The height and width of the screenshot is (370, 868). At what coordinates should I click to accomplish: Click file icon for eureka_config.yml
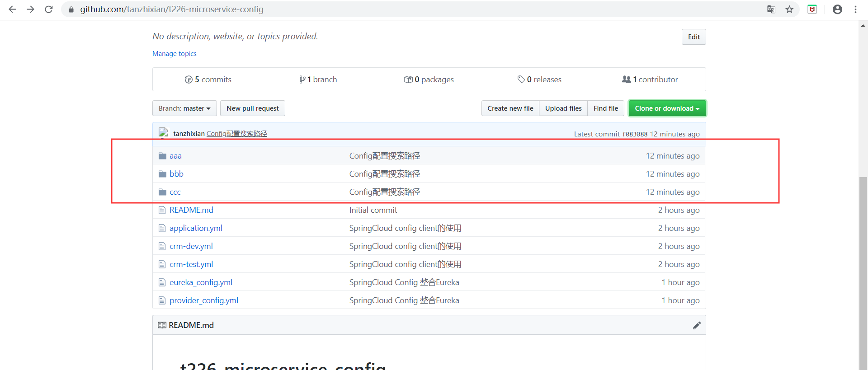[x=162, y=282]
